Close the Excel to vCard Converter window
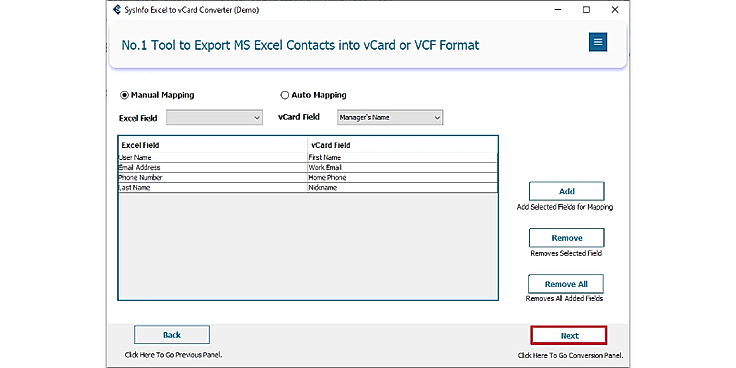This screenshot has width=736, height=368. 615,9
